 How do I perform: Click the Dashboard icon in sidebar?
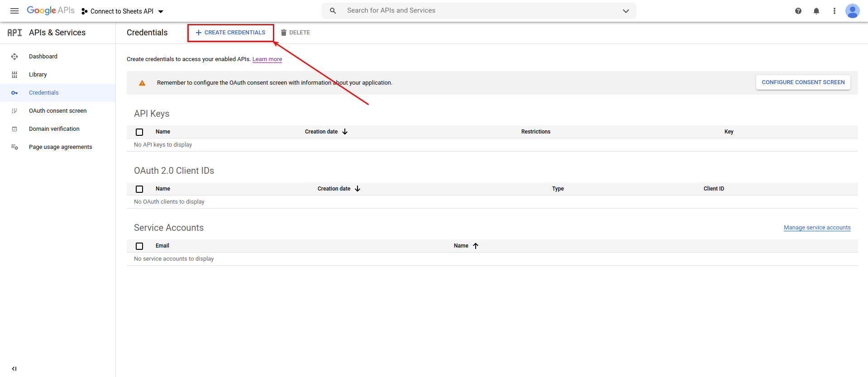pos(14,57)
